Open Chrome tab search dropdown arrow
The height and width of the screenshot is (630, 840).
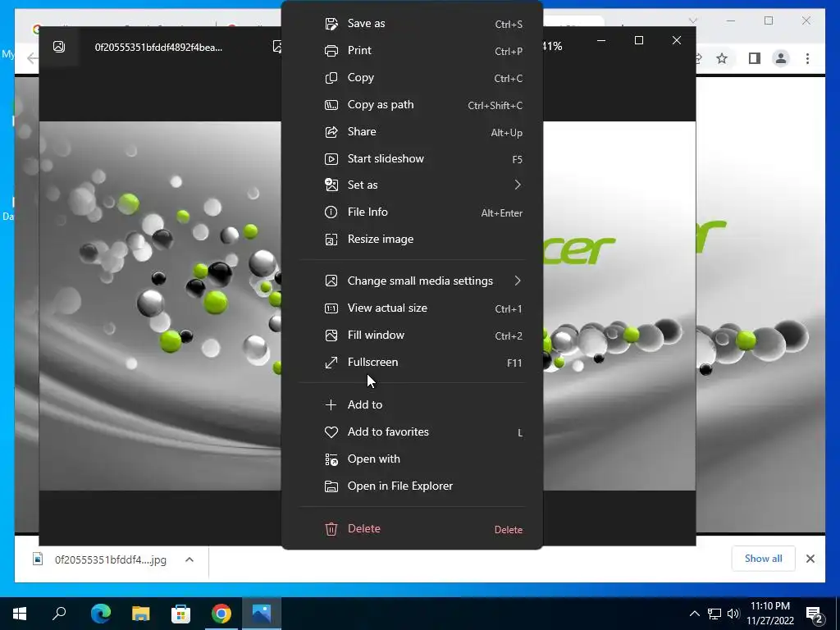click(x=692, y=21)
